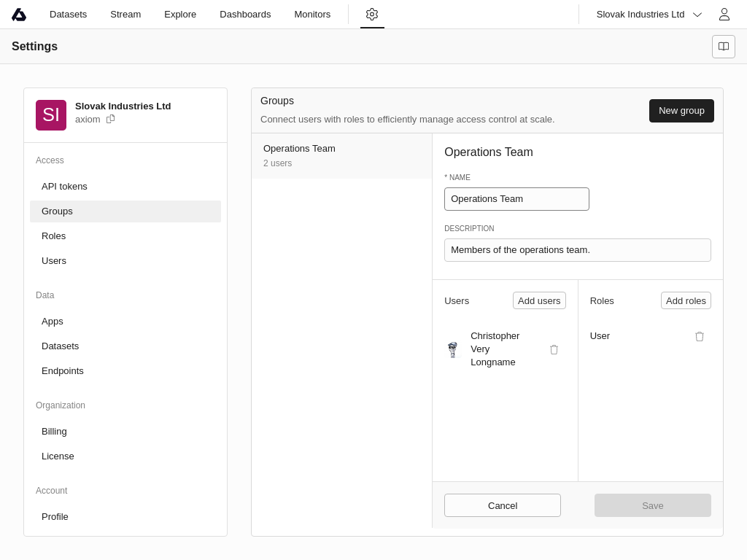Click Christopher's user avatar image
This screenshot has width=747, height=560.
pyautogui.click(x=452, y=349)
